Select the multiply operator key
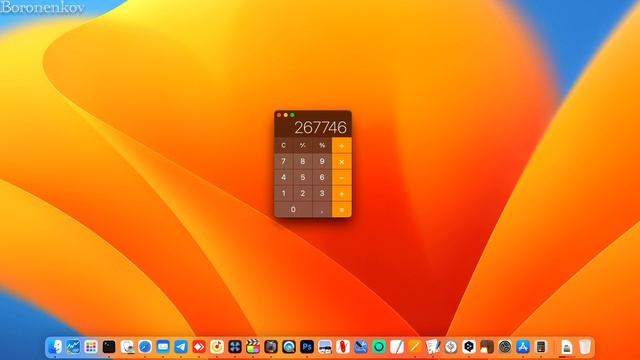640x360 pixels. 342,162
